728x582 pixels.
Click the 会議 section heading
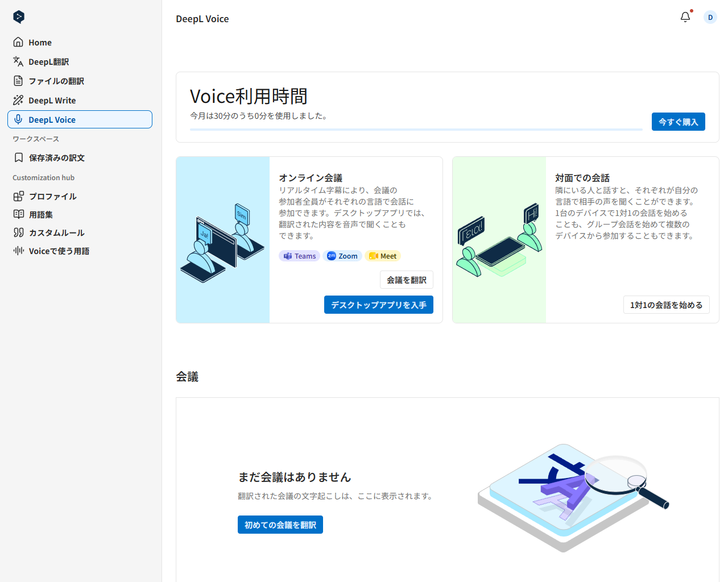187,376
